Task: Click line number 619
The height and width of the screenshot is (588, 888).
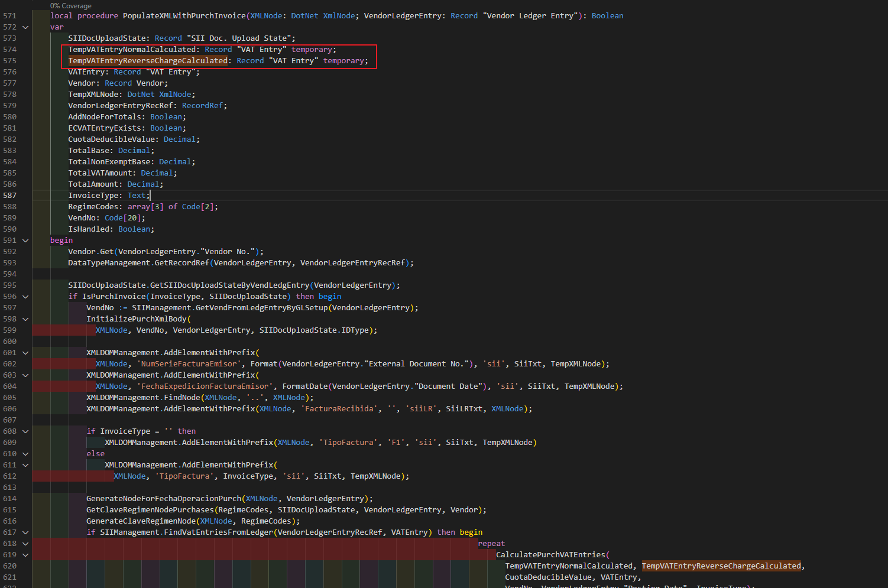Action: (x=10, y=554)
